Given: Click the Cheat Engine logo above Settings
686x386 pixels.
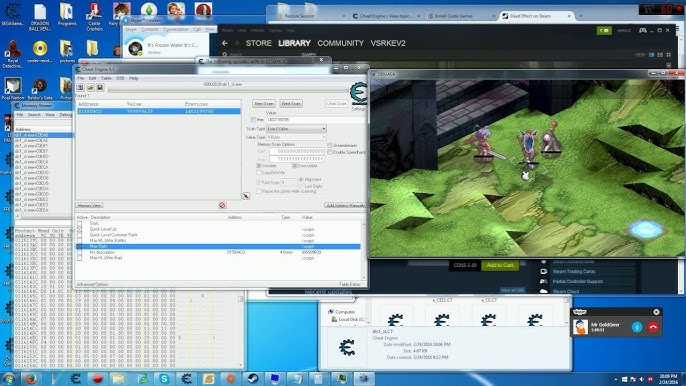Looking at the screenshot, I should pyautogui.click(x=359, y=94).
